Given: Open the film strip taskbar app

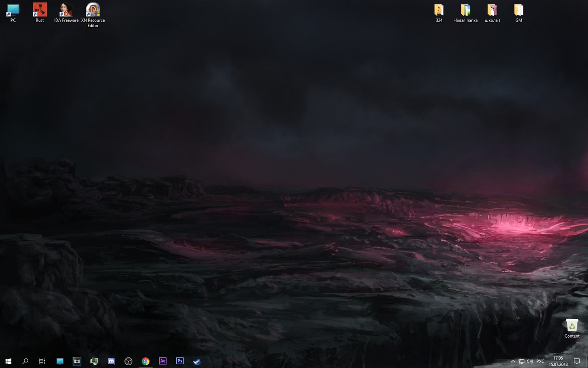Looking at the screenshot, I should (x=77, y=361).
